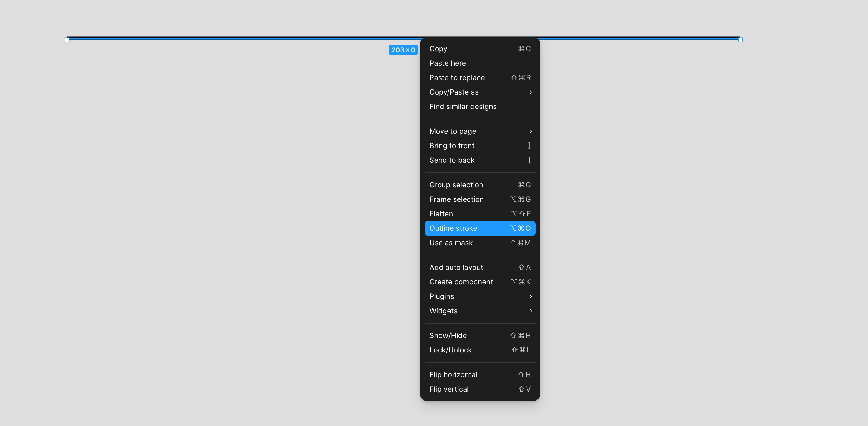Click the left endpoint handle of the line
Image resolution: width=868 pixels, height=426 pixels.
tap(67, 40)
